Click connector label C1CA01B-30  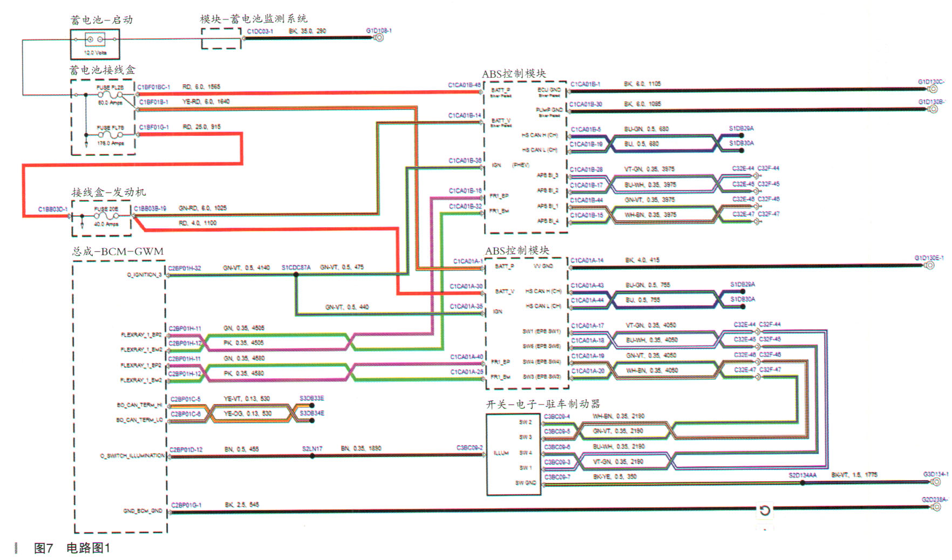pyautogui.click(x=586, y=105)
